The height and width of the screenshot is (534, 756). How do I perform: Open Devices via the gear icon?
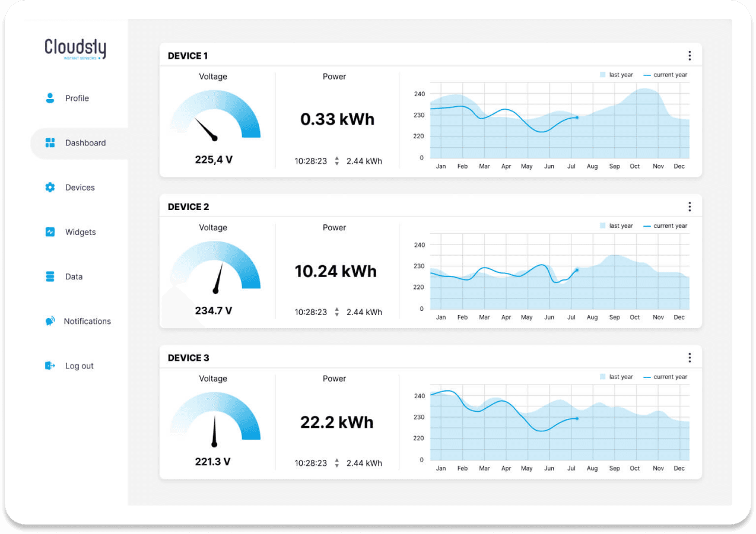pos(50,187)
